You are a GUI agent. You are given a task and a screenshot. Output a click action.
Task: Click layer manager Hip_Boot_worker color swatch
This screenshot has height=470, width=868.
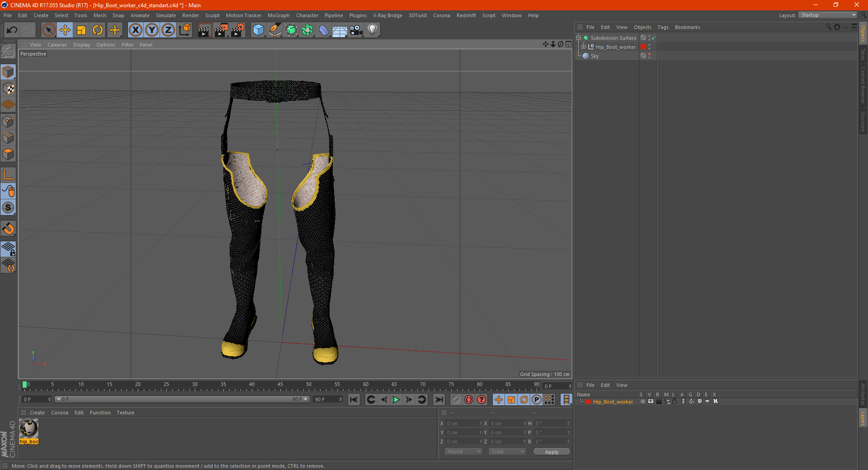(588, 402)
